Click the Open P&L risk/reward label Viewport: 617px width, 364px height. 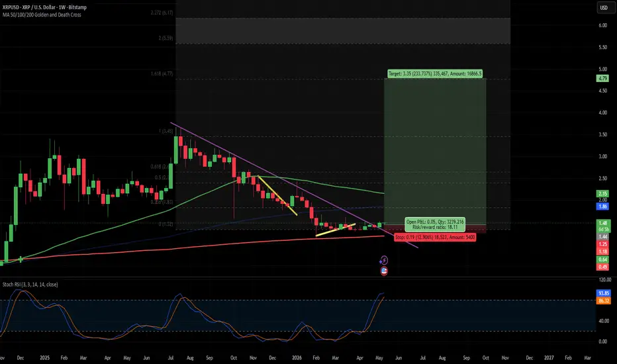tap(435, 224)
